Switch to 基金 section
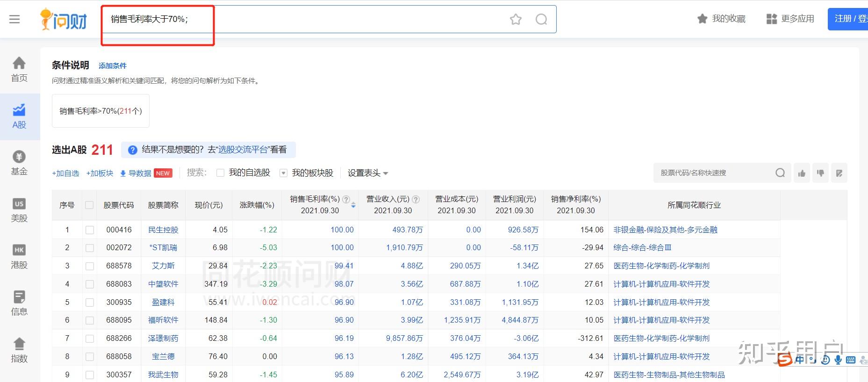 coord(19,163)
